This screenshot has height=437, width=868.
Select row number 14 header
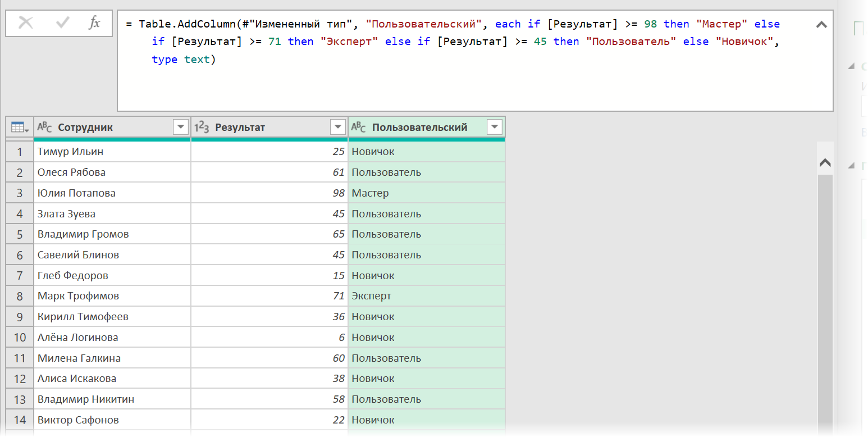pos(20,420)
